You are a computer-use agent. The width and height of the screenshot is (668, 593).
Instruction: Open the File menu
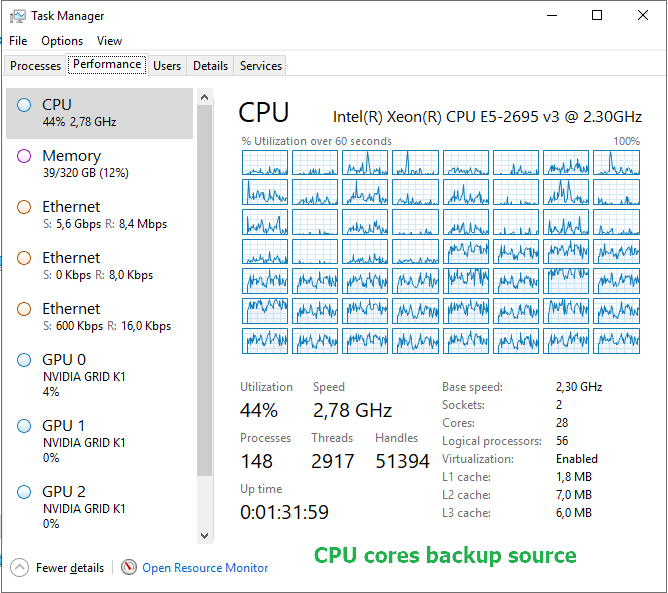pyautogui.click(x=18, y=41)
